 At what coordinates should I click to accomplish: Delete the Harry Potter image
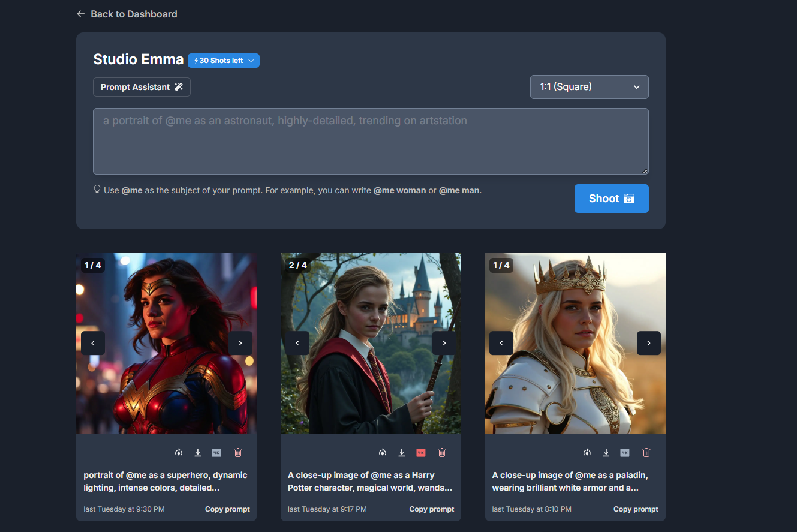[442, 453]
